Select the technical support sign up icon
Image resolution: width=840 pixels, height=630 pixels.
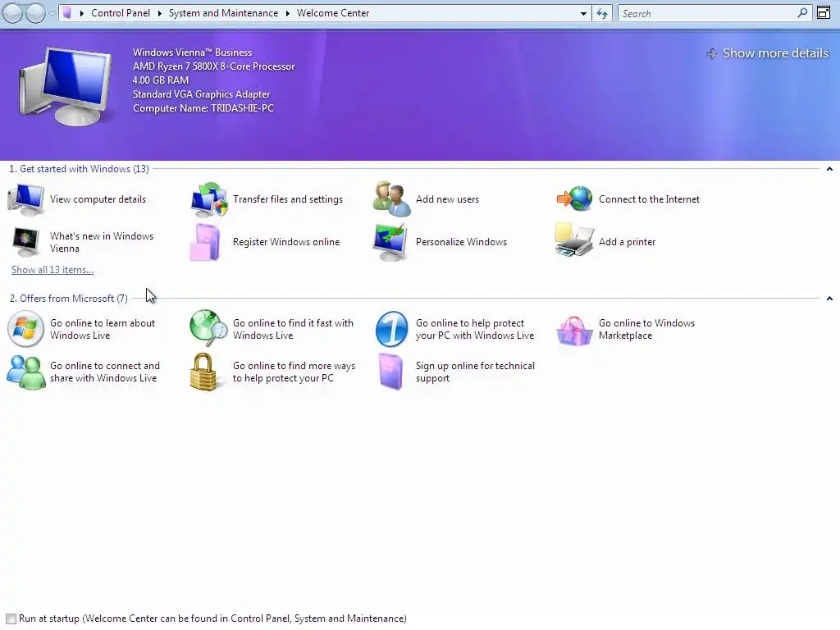tap(391, 372)
